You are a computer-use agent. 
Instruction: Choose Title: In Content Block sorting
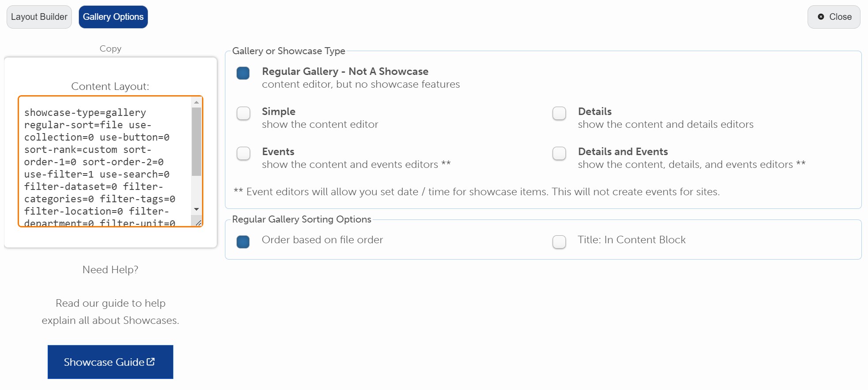(x=559, y=241)
